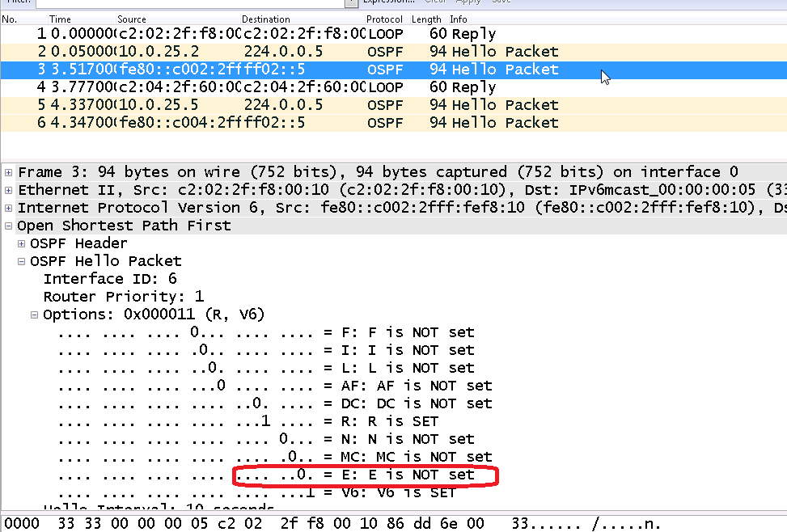This screenshot has width=787, height=532.
Task: Select the OSPF Header line
Action: click(x=78, y=243)
